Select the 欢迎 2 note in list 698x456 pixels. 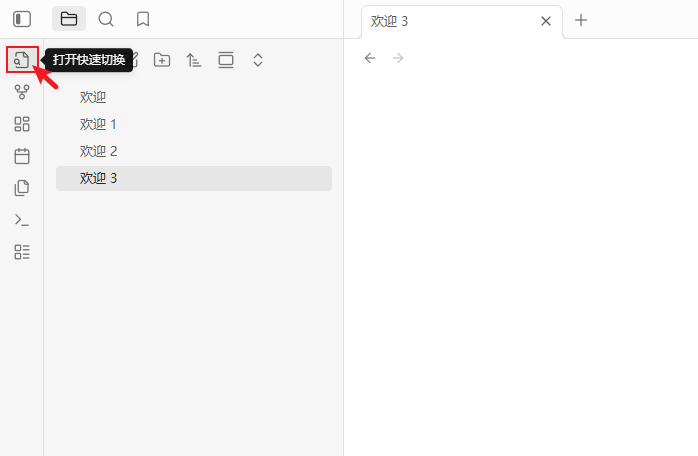click(99, 151)
